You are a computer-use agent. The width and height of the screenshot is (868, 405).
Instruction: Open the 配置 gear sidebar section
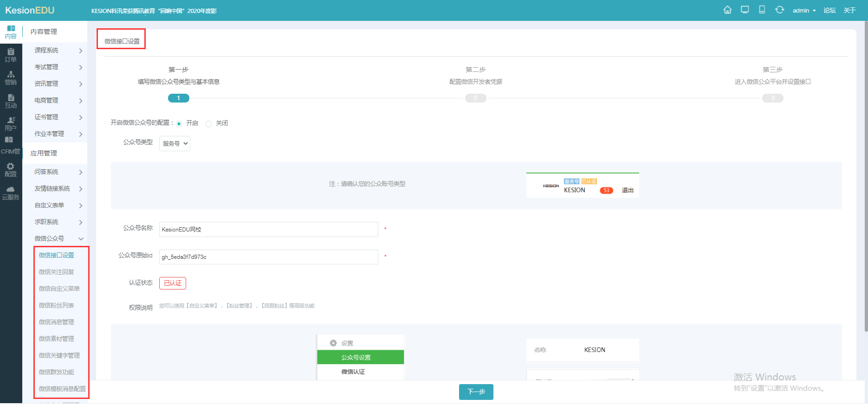pyautogui.click(x=11, y=170)
